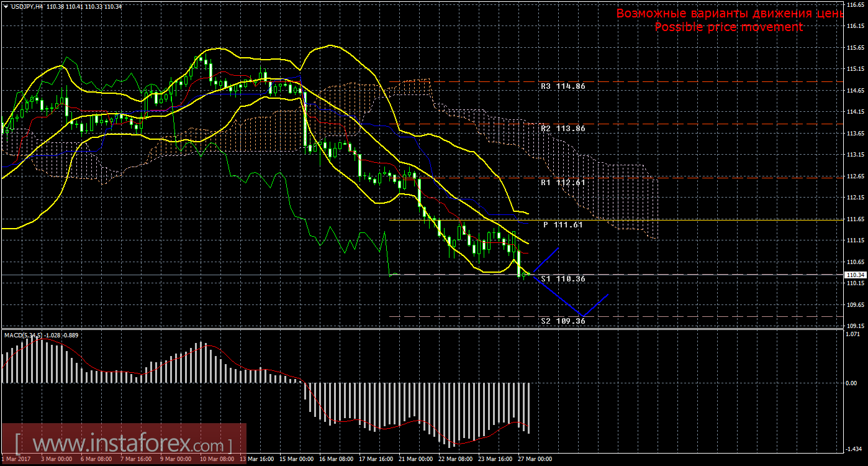Click the R3 114.86 resistance label

click(x=562, y=86)
